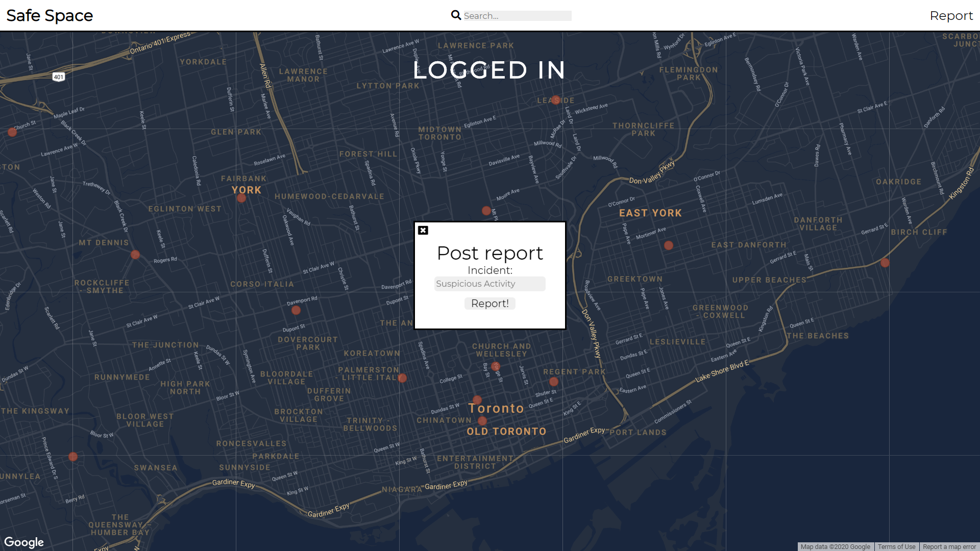Close the Post report popup
The image size is (980, 551).
(x=423, y=230)
